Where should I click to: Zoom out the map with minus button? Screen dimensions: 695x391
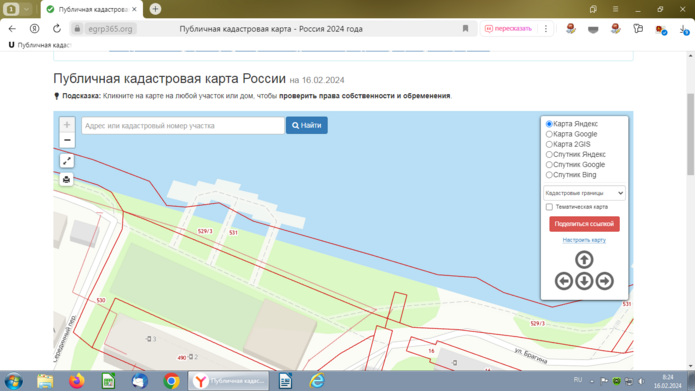(67, 141)
